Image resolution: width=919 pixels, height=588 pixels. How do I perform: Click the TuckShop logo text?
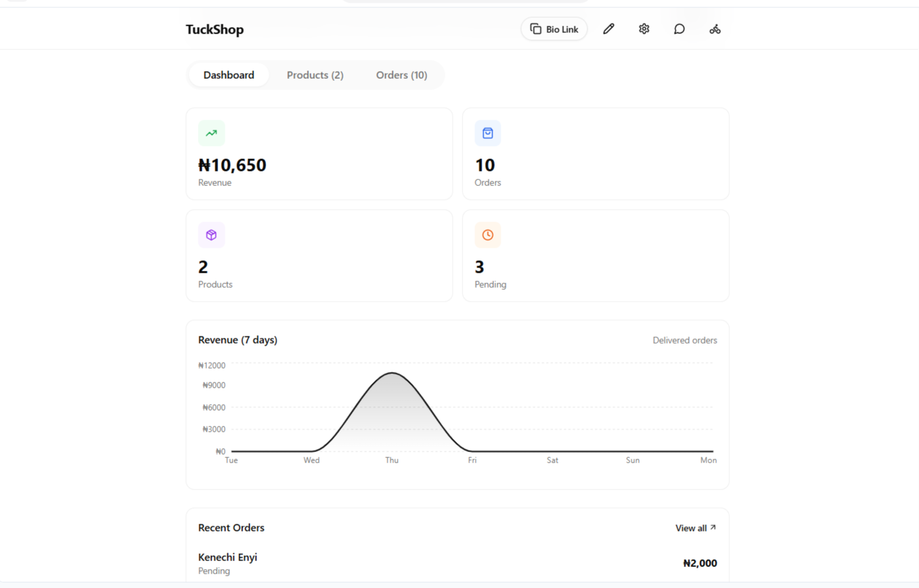[x=215, y=30]
